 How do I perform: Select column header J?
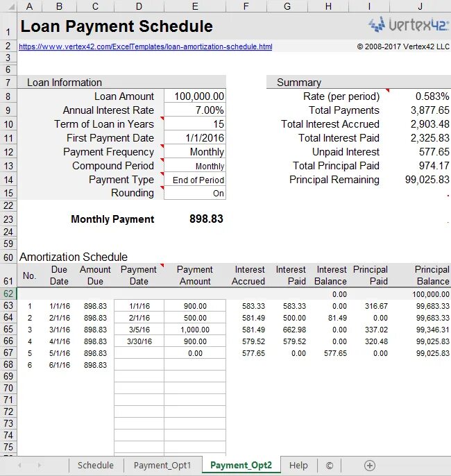(420, 6)
